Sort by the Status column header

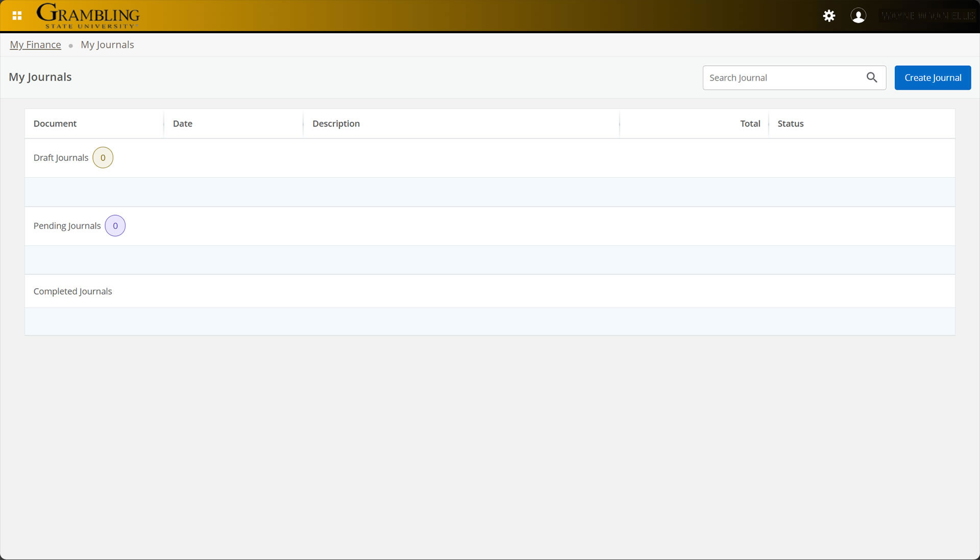790,123
